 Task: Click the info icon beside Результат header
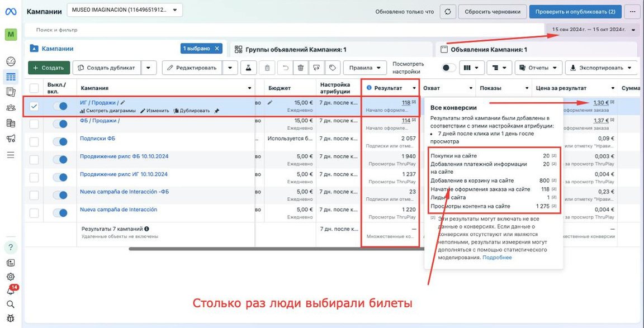pos(369,88)
